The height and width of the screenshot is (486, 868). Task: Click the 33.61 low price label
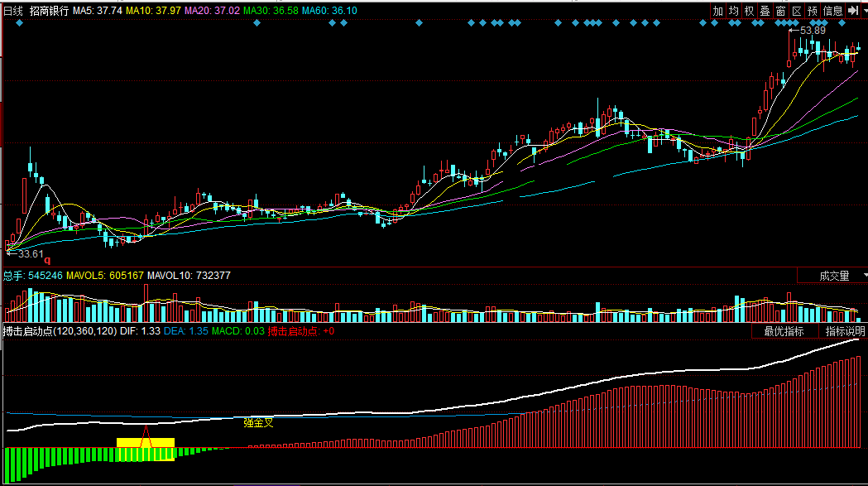point(31,254)
